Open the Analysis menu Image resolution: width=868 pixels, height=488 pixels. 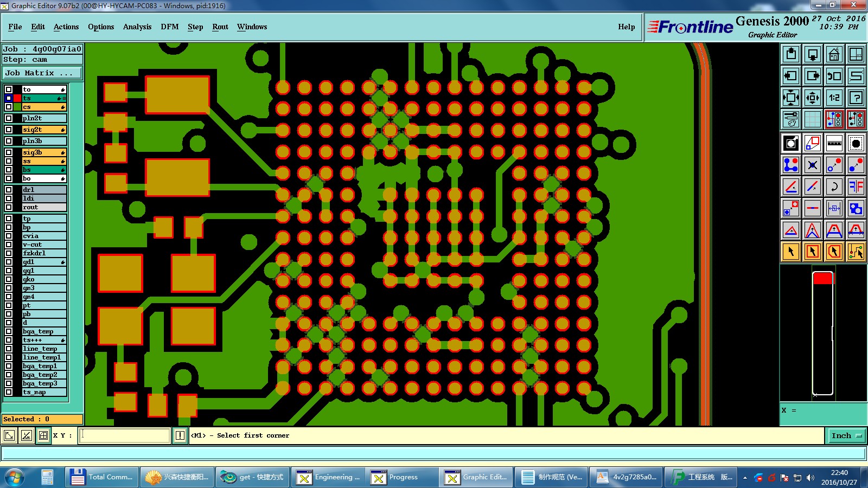click(x=137, y=27)
